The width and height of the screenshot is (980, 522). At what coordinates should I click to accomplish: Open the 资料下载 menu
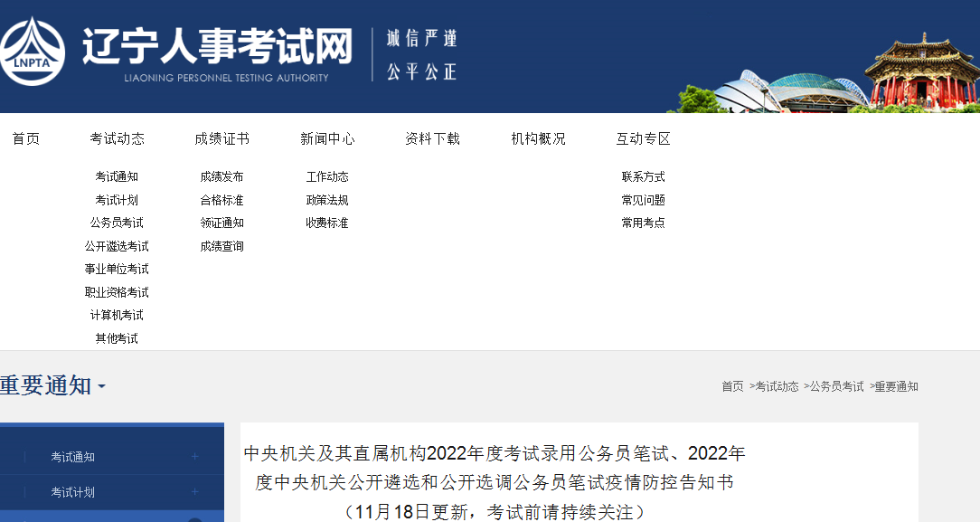click(x=432, y=138)
